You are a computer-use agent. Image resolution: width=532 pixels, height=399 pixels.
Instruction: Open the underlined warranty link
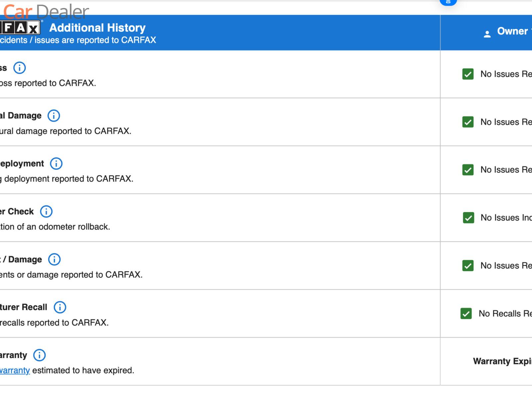15,370
